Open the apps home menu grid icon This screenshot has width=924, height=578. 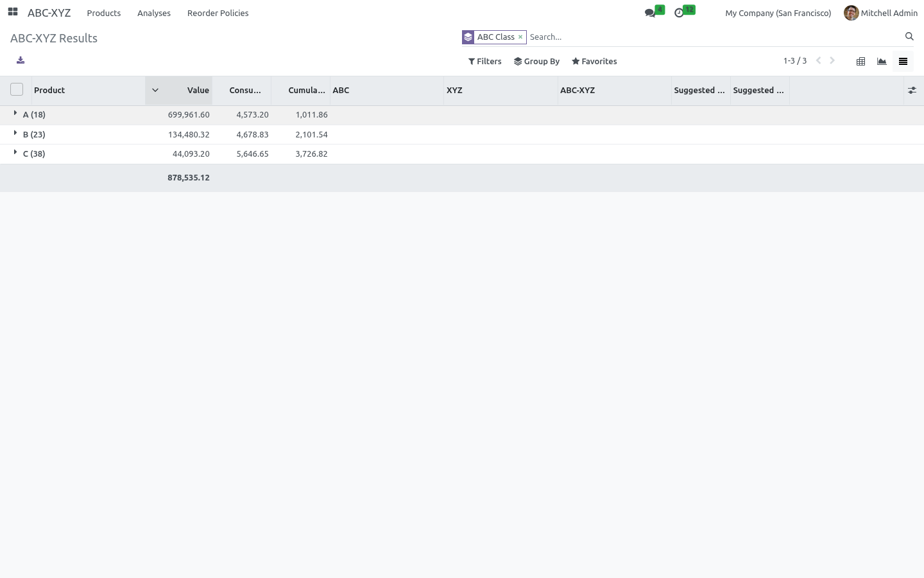(x=13, y=12)
